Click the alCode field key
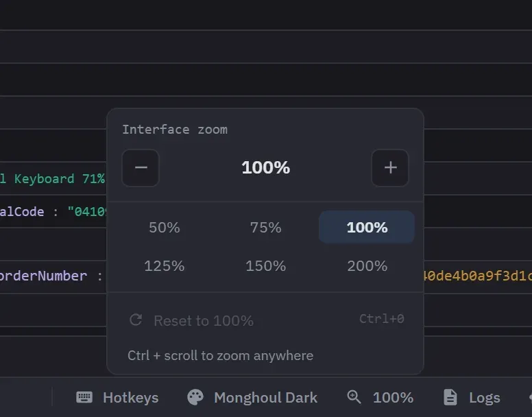 pos(22,212)
